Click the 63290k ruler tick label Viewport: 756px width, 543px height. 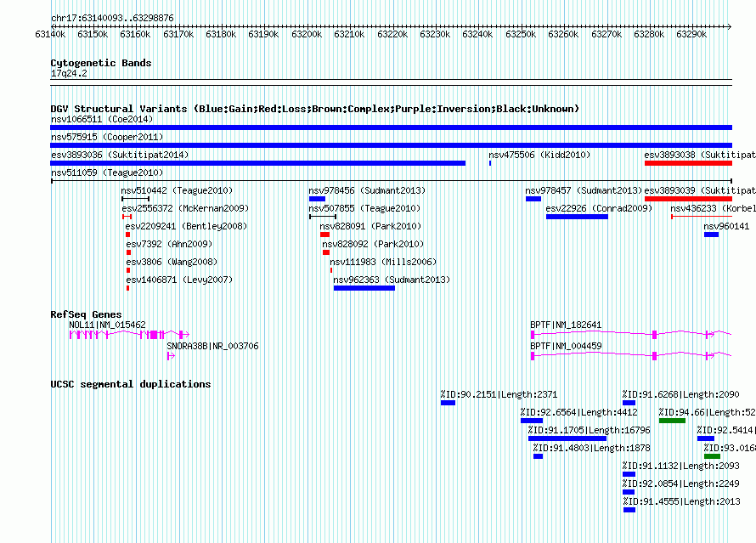(691, 34)
